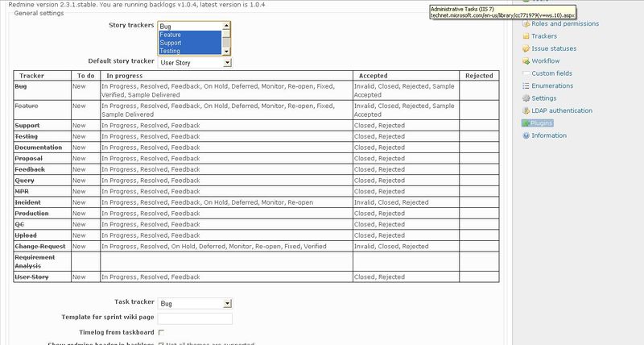
Task: Open Enumerations link
Action: pos(552,85)
